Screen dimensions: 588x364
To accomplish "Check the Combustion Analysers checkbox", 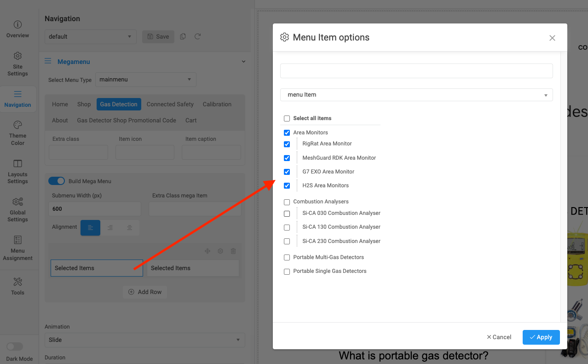I will tap(287, 202).
